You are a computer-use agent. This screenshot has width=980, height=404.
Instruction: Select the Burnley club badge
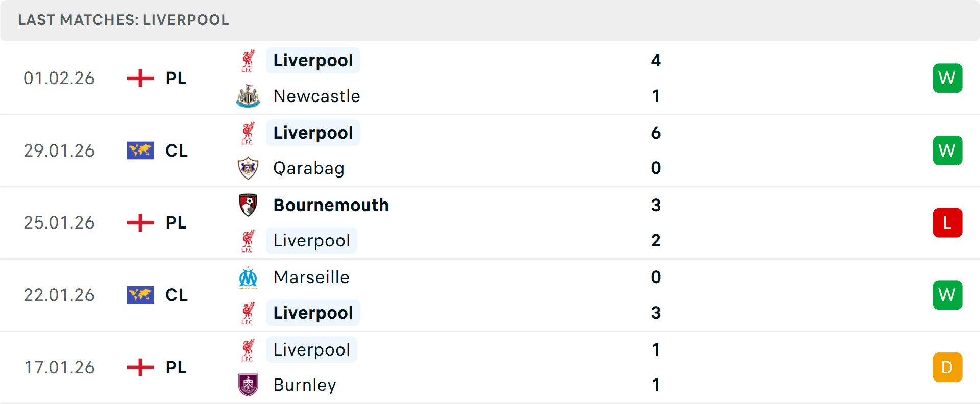248,385
